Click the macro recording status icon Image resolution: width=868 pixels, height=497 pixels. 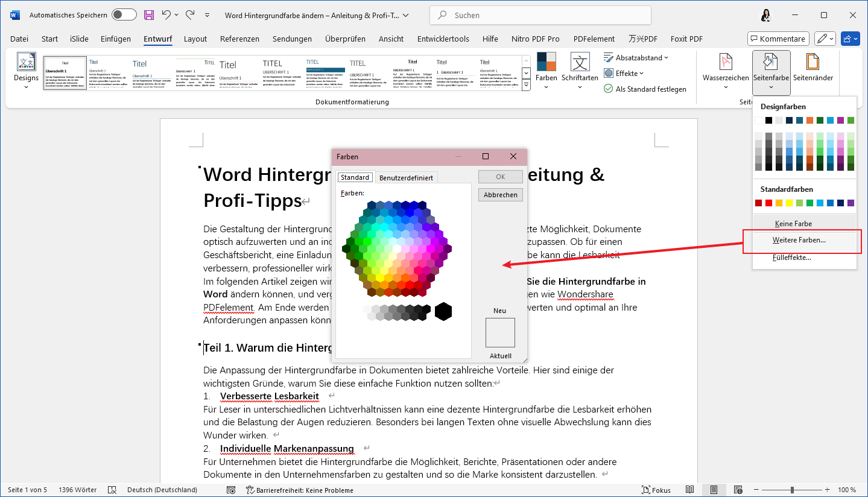coord(231,490)
